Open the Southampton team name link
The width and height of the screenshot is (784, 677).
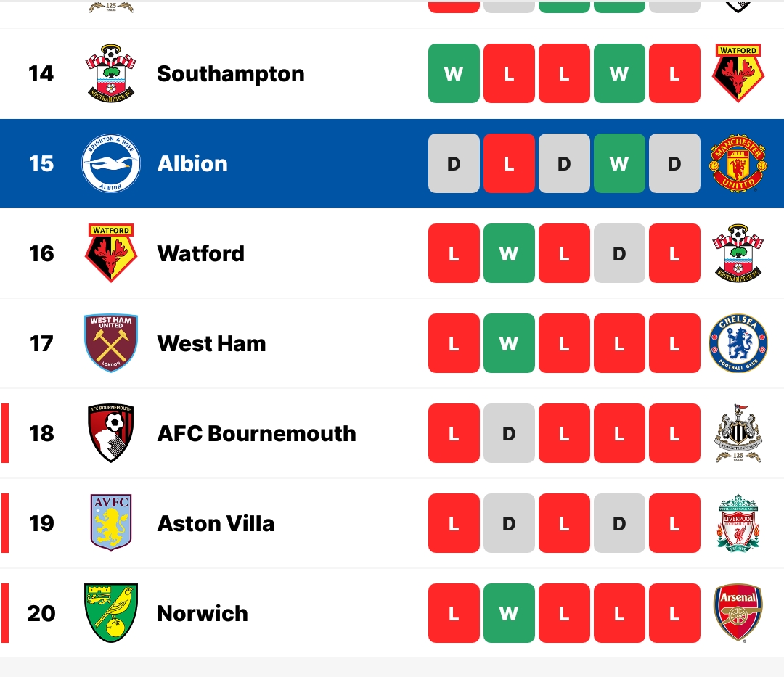coord(231,74)
